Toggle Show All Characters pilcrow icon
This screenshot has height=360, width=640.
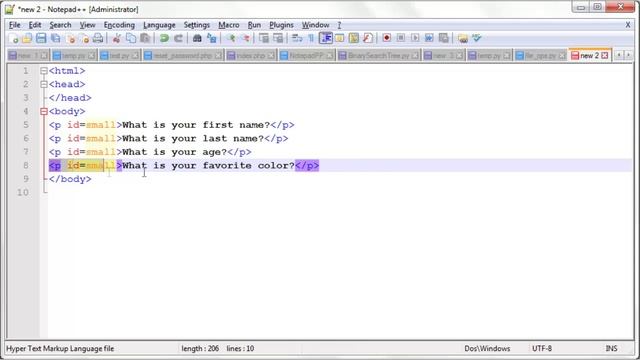click(x=311, y=38)
